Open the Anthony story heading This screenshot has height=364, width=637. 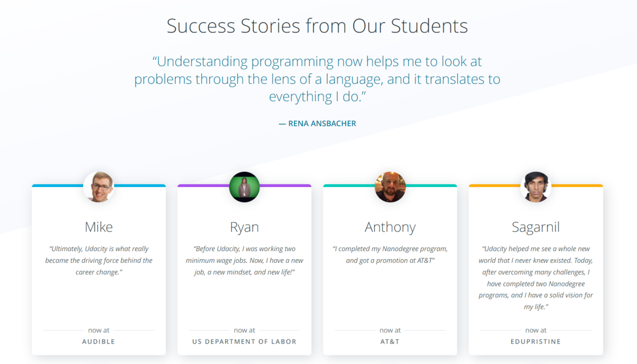tap(390, 227)
